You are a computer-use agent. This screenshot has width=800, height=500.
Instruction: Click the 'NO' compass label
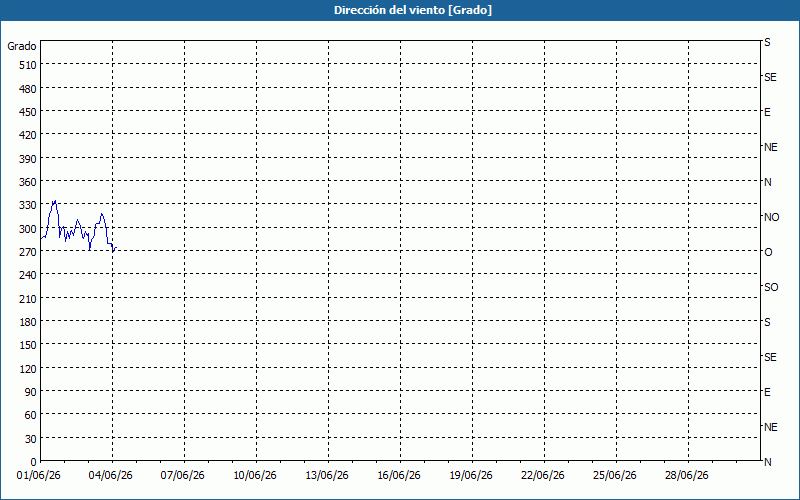click(771, 217)
